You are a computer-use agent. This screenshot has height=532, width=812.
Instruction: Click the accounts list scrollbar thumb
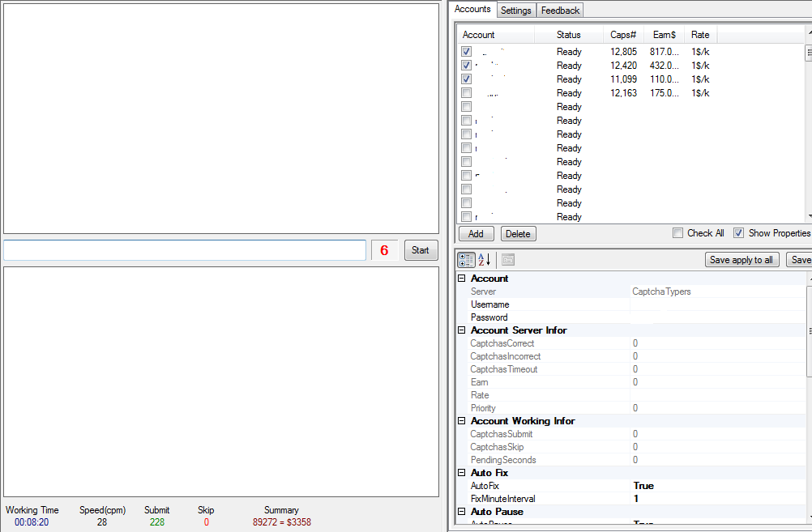tap(809, 53)
